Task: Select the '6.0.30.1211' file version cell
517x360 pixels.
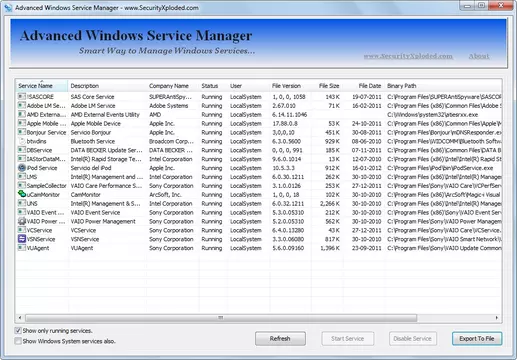Action: pos(288,177)
